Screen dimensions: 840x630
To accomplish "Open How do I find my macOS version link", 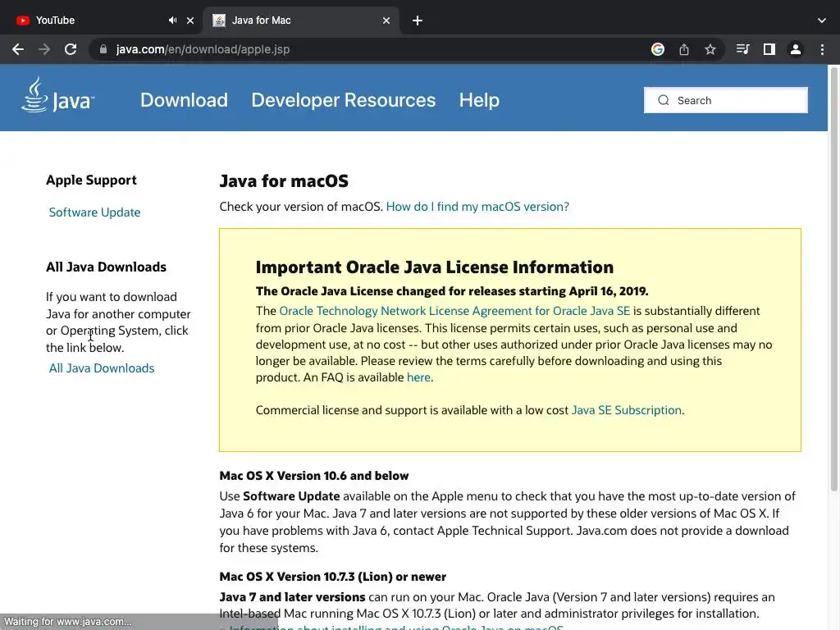I will pos(477,207).
